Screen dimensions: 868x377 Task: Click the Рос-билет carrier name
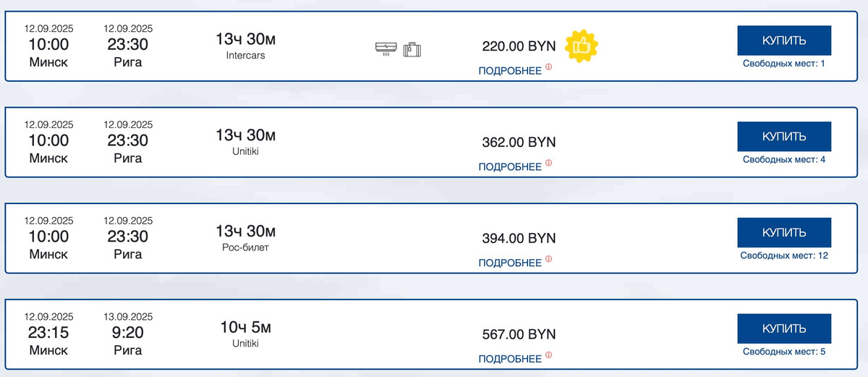point(245,247)
